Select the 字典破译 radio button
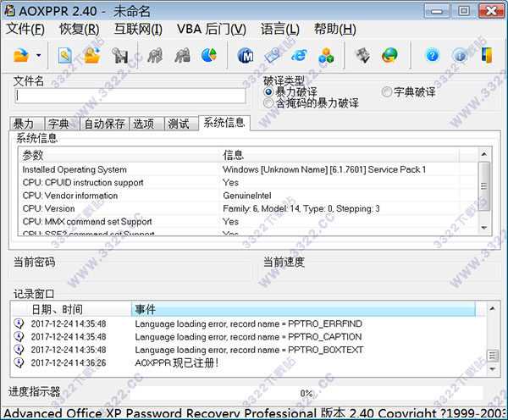This screenshot has width=508, height=420. pos(386,92)
